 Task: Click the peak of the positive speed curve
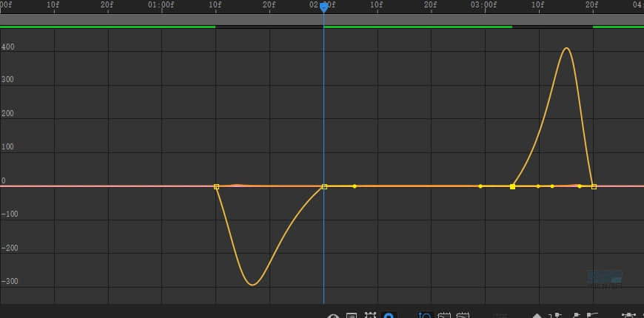click(x=566, y=48)
